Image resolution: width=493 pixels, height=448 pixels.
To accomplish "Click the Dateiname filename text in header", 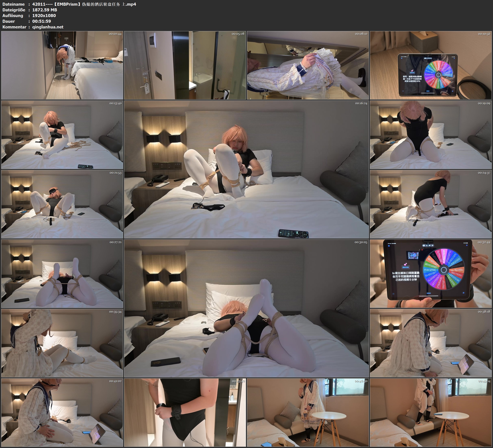I will point(84,4).
